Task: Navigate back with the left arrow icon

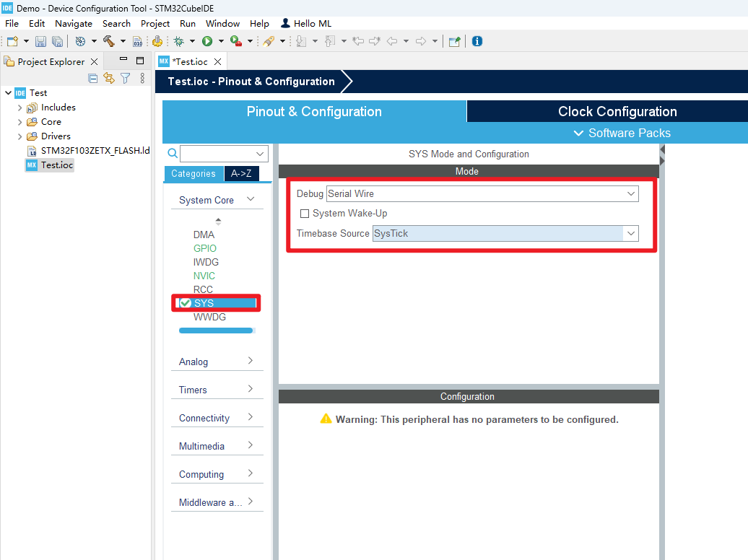Action: coord(392,42)
